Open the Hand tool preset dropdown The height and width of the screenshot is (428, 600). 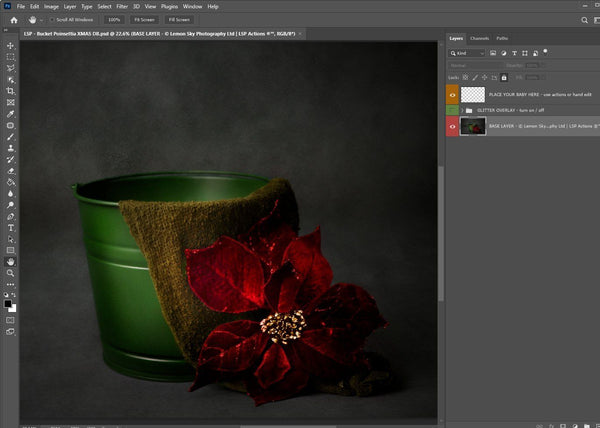tap(43, 19)
